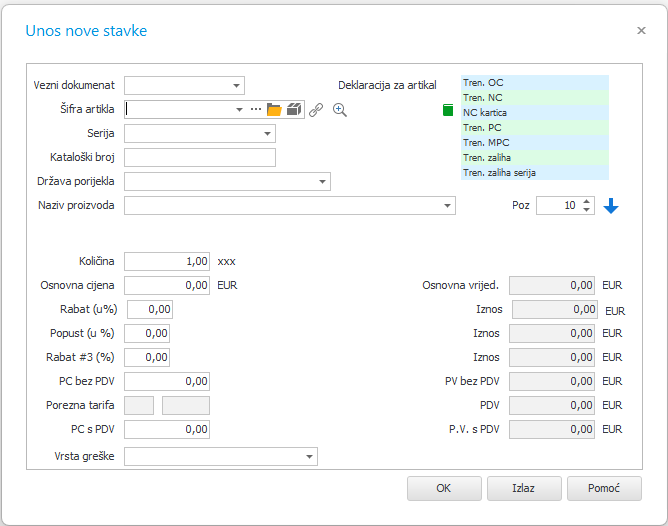Click the Iznos field beside Rabat (u%)
The image size is (668, 526).
point(555,309)
